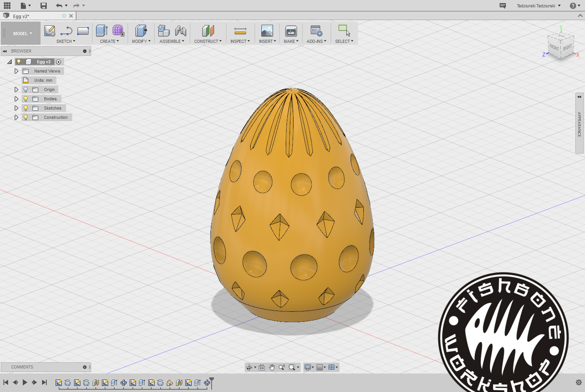Hide the Bodies folder via lightbulb
This screenshot has height=392, width=585.
pos(26,99)
